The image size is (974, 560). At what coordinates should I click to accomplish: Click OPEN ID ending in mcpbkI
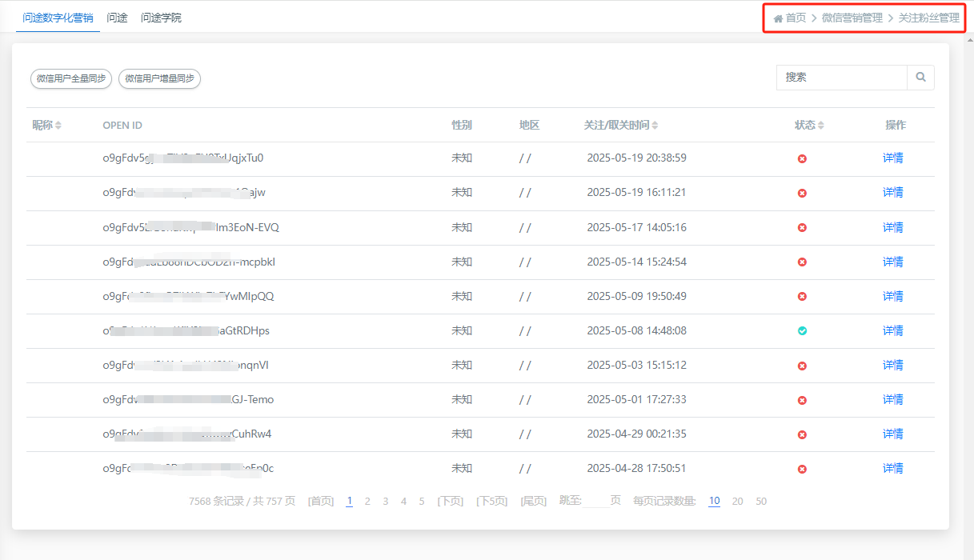[x=189, y=262]
